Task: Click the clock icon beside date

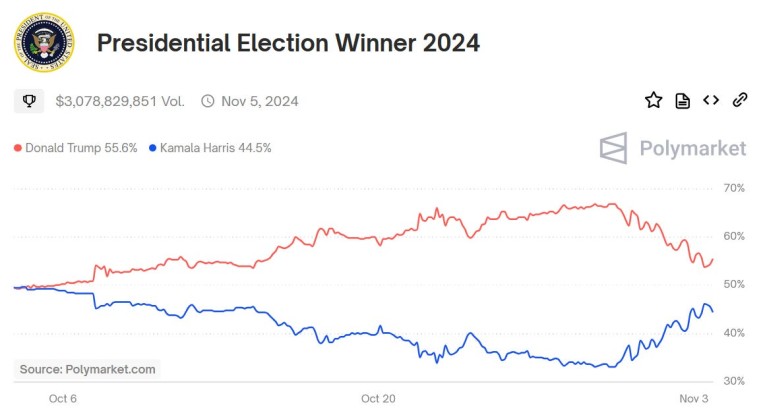Action: 208,101
